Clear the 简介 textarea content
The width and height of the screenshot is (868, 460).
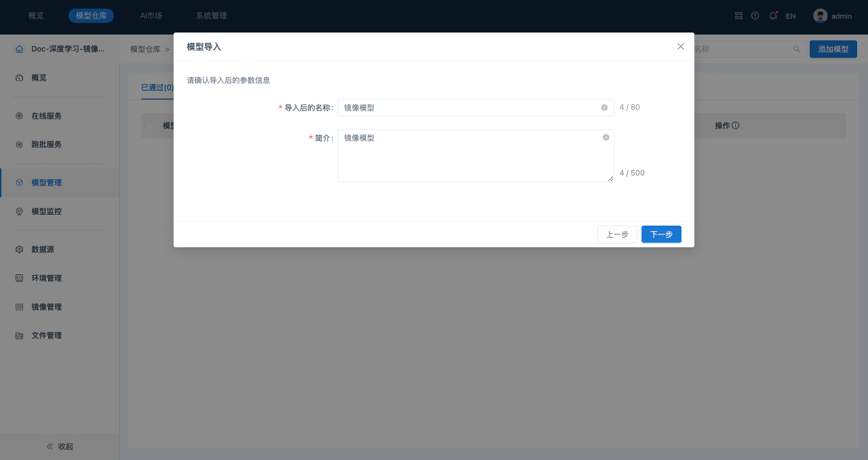pos(606,138)
